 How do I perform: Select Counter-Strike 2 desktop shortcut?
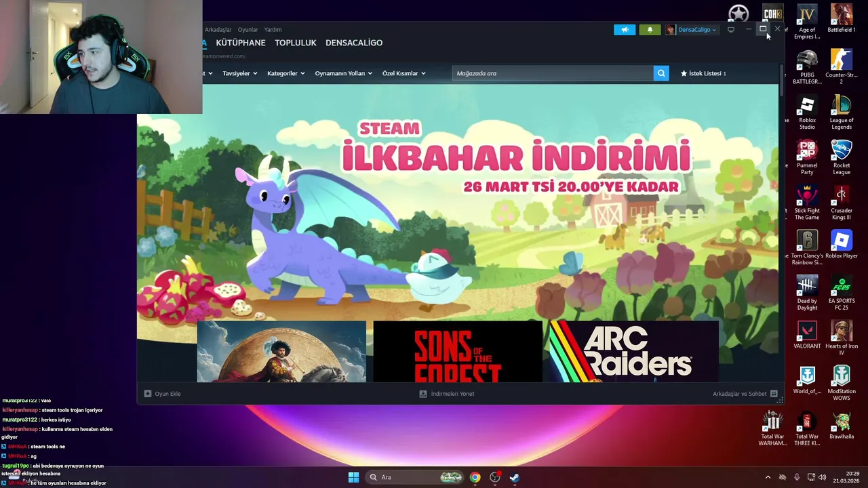tap(842, 67)
